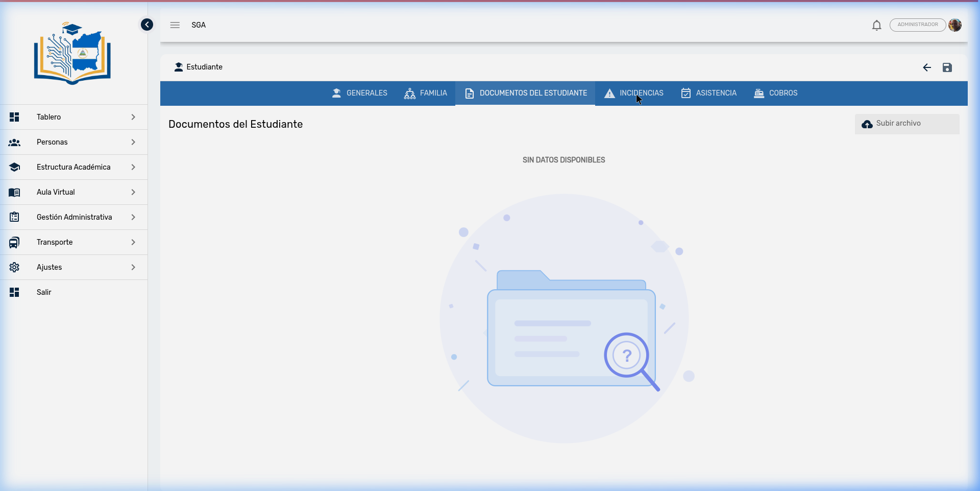Click the Subir archivo button
980x491 pixels.
(907, 124)
